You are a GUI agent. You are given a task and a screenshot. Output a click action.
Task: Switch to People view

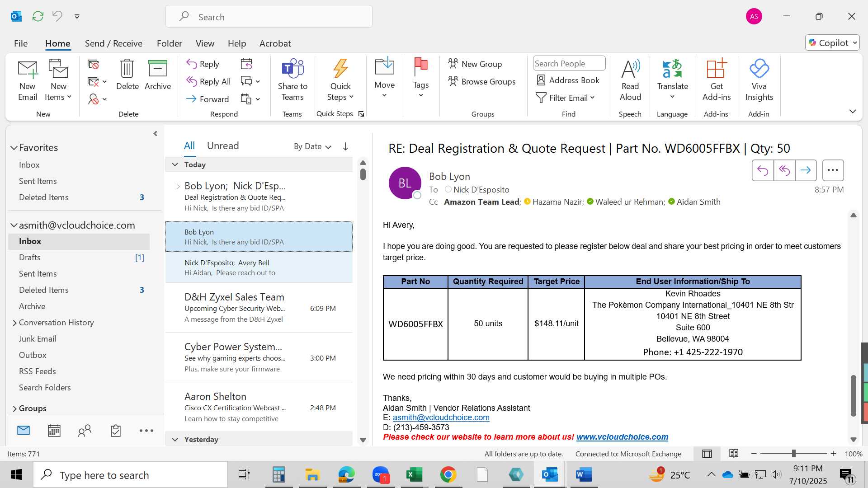[x=85, y=431]
